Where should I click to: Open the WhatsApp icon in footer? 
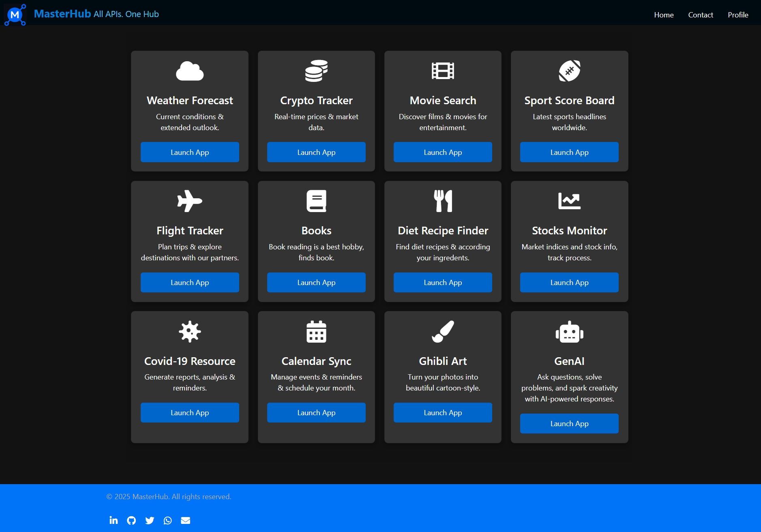[x=167, y=520]
